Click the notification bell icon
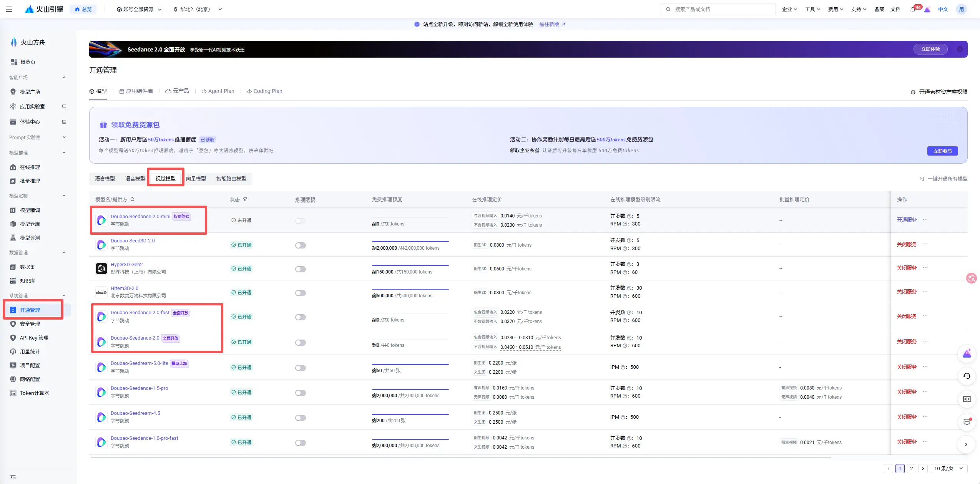Screen dimensions: 980x484 pos(912,9)
